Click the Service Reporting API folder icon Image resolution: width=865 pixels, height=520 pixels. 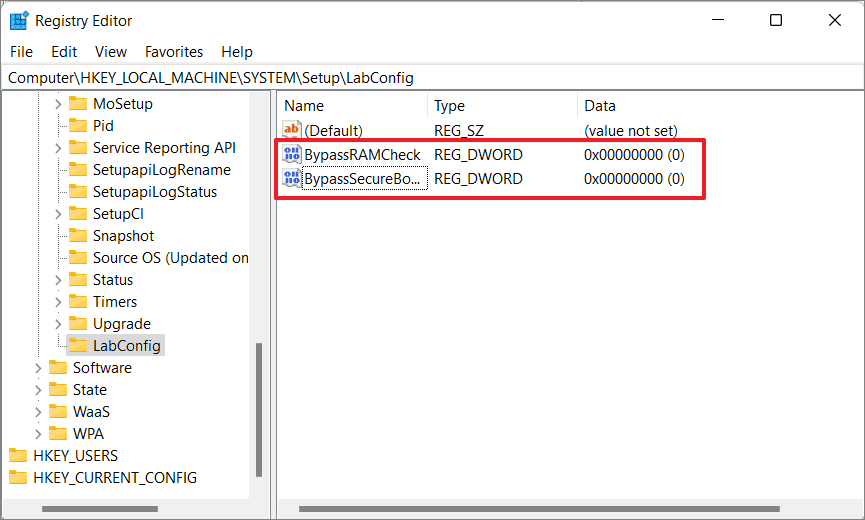pyautogui.click(x=78, y=148)
